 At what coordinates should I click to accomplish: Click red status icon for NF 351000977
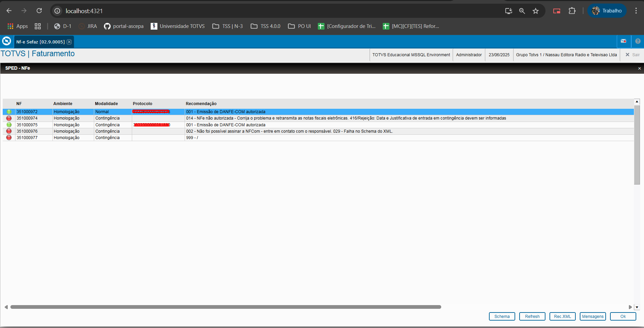pos(9,138)
